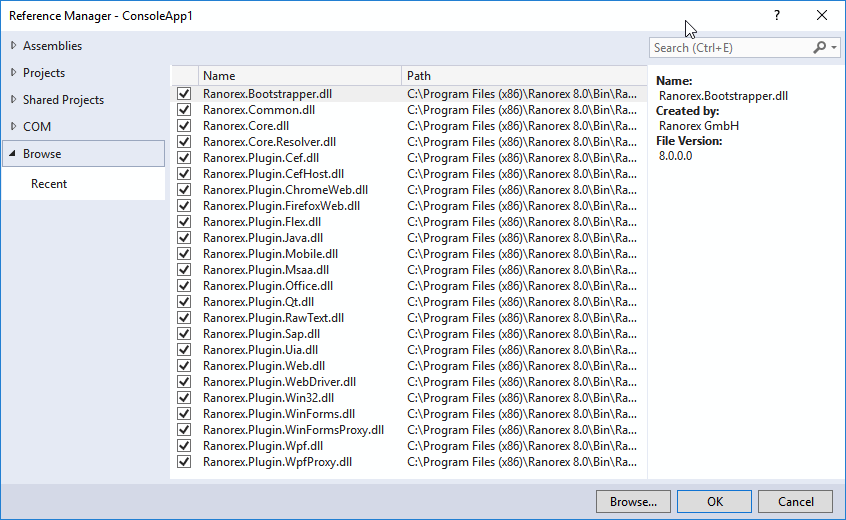The image size is (846, 520).
Task: Select the Ranorex.Core.dll name text
Action: pos(246,126)
